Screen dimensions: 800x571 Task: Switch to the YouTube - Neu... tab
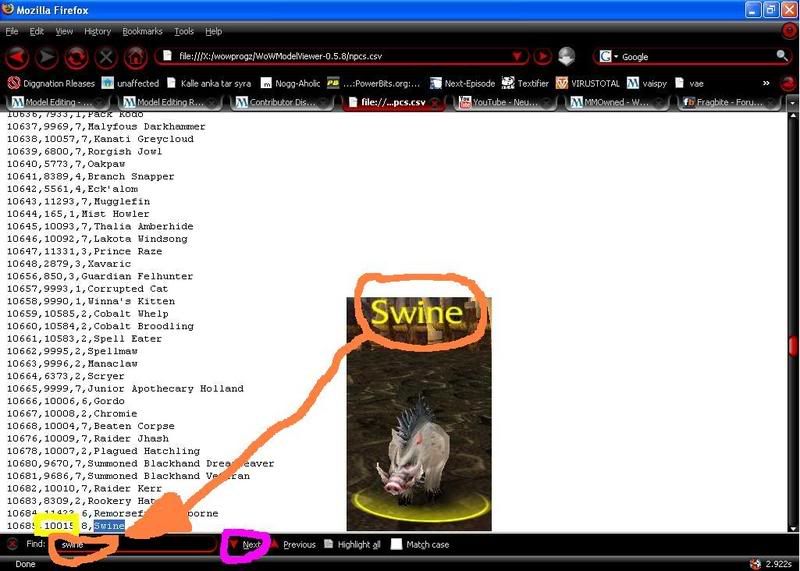click(x=506, y=102)
